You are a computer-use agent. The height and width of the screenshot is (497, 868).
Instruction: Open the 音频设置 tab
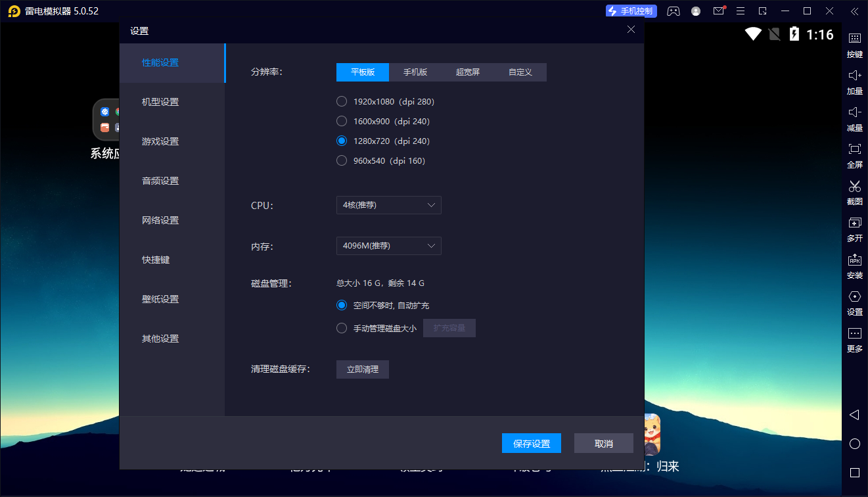[x=172, y=181]
